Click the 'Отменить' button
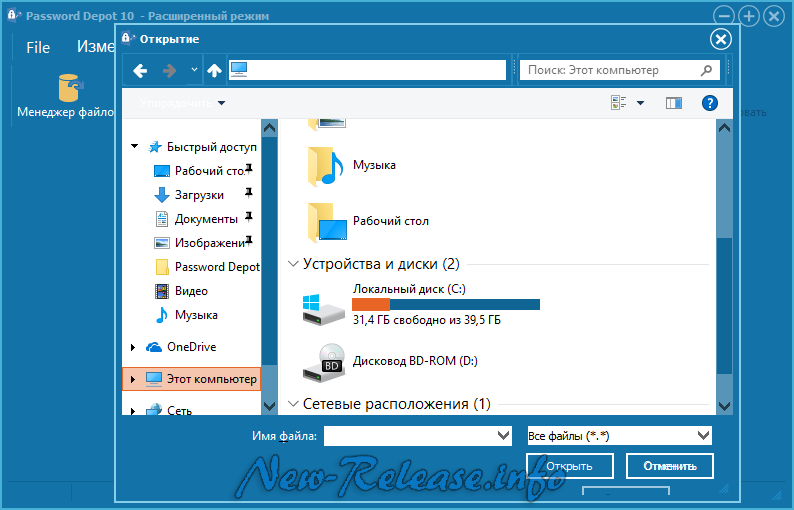The height and width of the screenshot is (510, 794). click(x=669, y=466)
